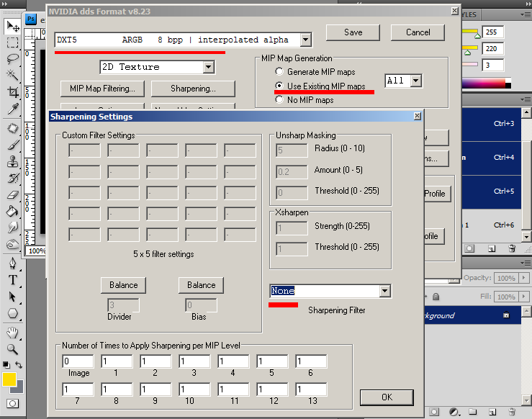This screenshot has width=532, height=419.
Task: Open MIP Map Filtering settings
Action: 102,89
